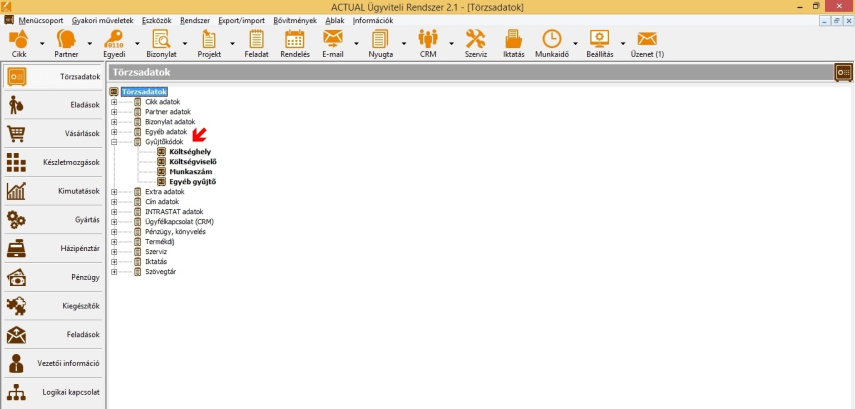
Task: Expand the Pénzügy, könyvelés node
Action: (x=114, y=231)
